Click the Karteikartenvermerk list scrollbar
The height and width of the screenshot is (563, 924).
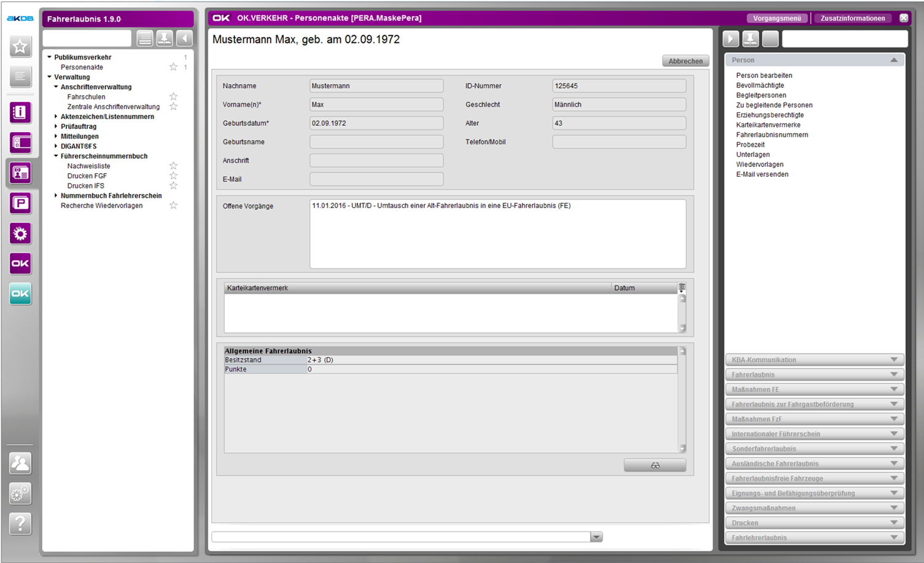click(x=682, y=313)
